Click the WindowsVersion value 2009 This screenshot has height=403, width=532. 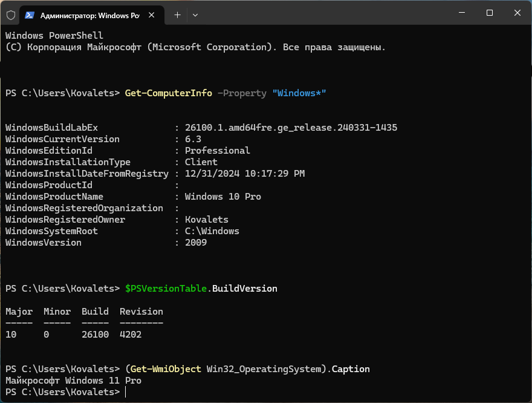tap(195, 243)
